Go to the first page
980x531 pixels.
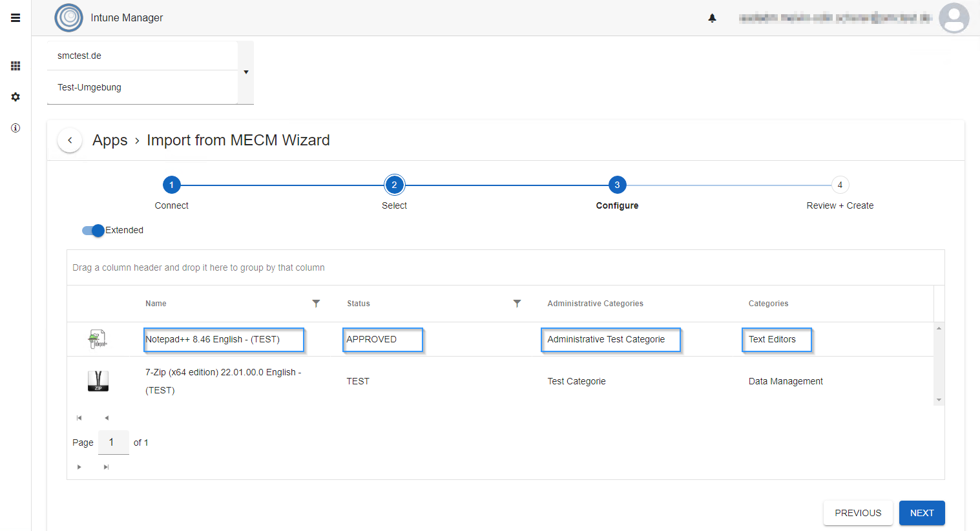pos(79,418)
